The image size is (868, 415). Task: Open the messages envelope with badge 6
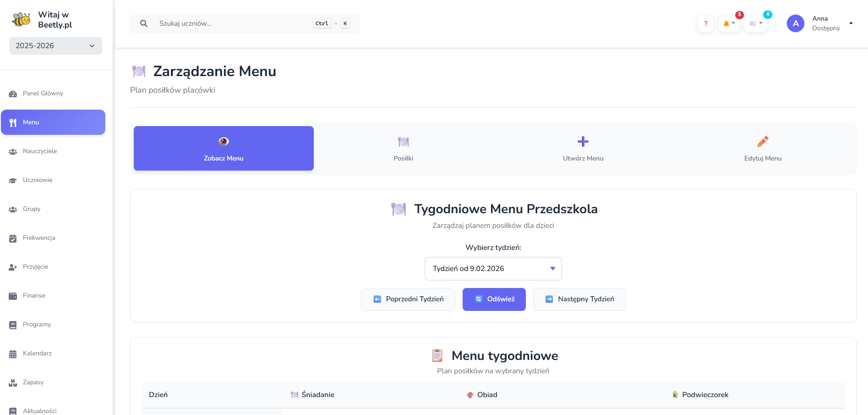(x=755, y=23)
